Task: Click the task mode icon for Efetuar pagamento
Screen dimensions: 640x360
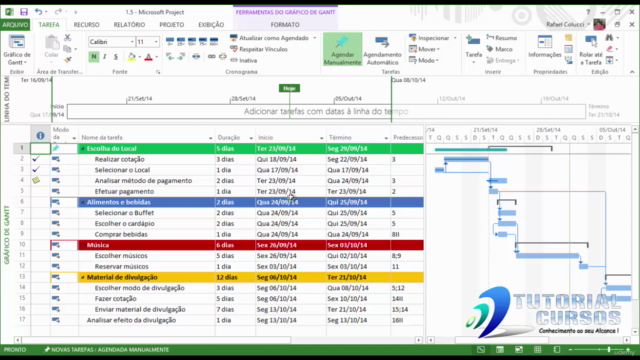Action: pos(56,191)
